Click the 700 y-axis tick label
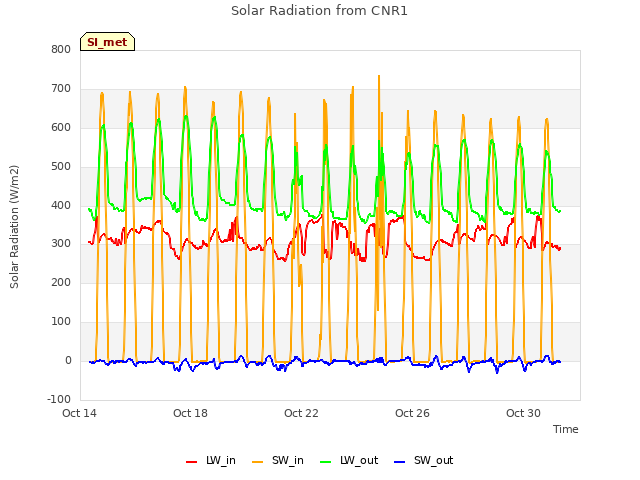This screenshot has height=480, width=640. [61, 88]
